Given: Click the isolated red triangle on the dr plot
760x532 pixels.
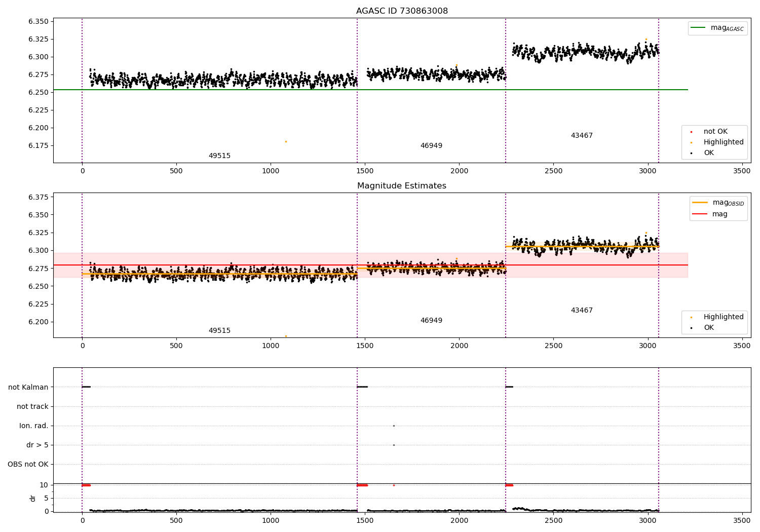Looking at the screenshot, I should click(394, 485).
